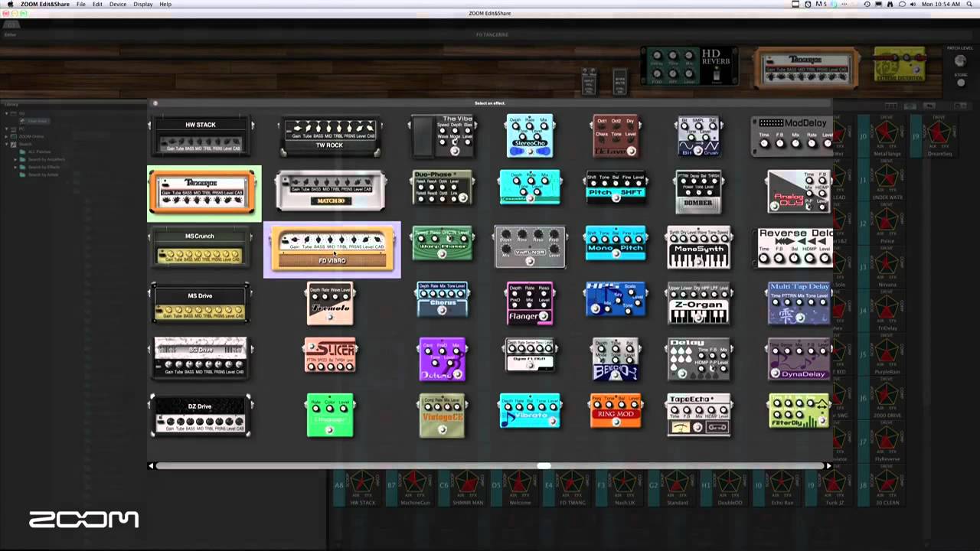
Task: Select the HW STACK amp model
Action: tap(201, 135)
